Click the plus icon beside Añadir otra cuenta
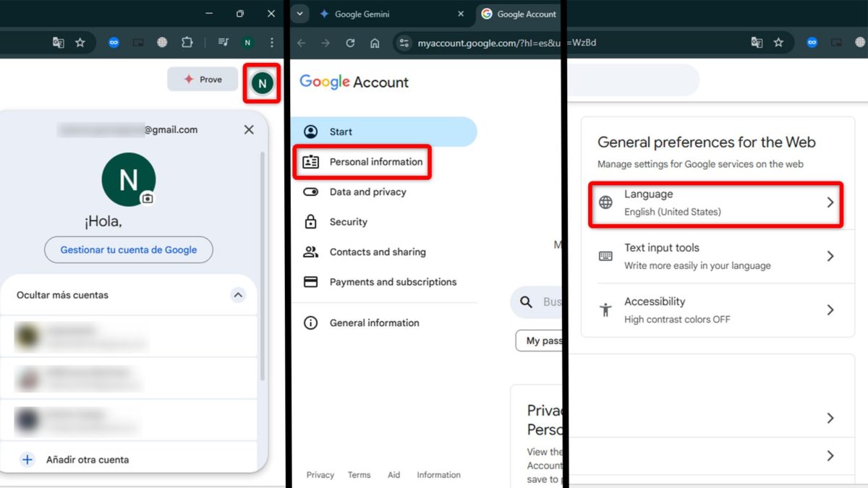 (x=27, y=459)
